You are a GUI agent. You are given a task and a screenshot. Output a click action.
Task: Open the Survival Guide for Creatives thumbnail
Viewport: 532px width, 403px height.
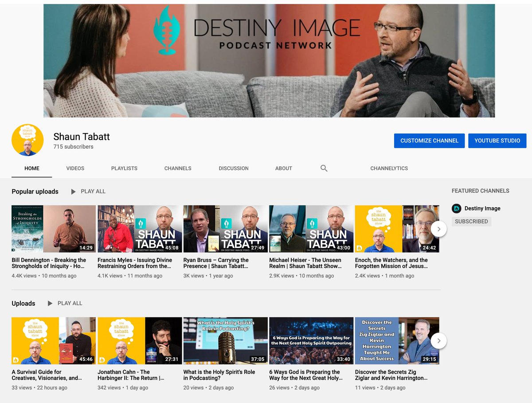(54, 341)
